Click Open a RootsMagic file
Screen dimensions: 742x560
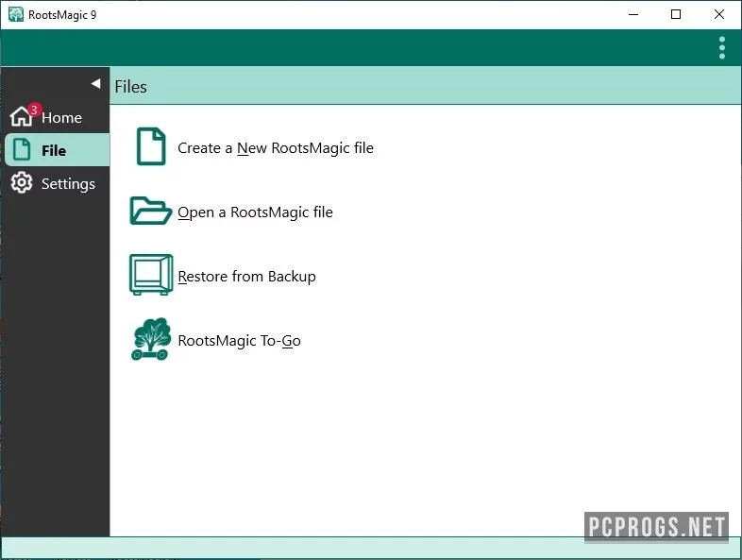[x=255, y=212]
